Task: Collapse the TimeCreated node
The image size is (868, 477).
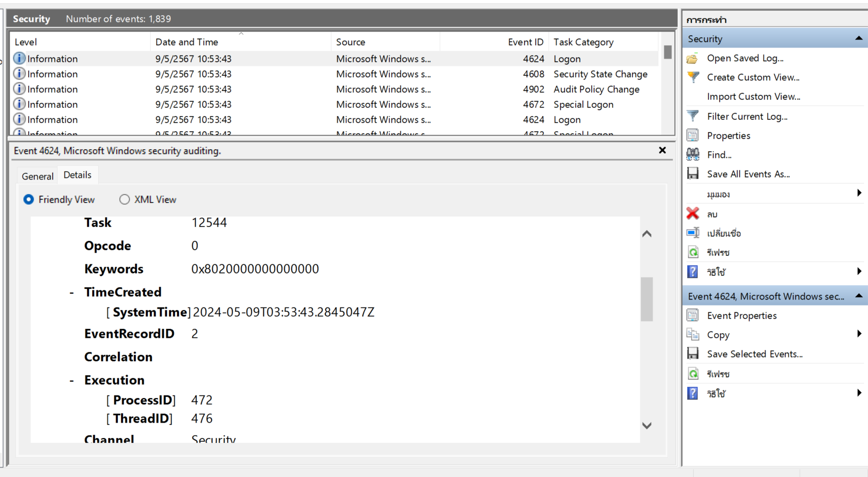Action: tap(71, 293)
